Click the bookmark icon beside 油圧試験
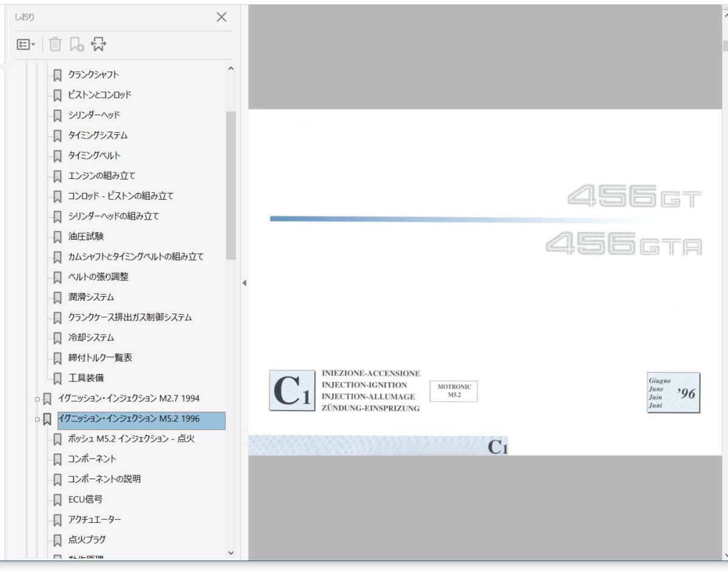Image resolution: width=728 pixels, height=572 pixels. [x=58, y=237]
